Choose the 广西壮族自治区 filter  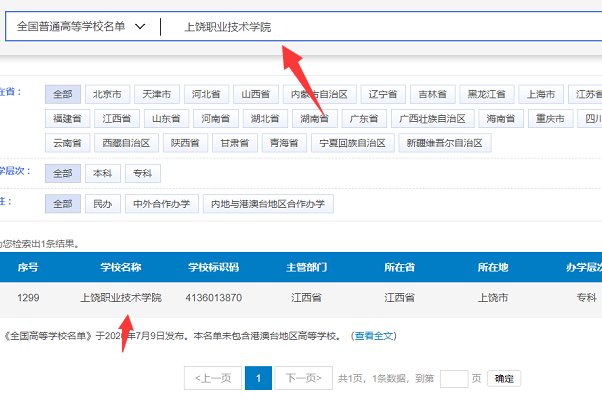point(433,119)
